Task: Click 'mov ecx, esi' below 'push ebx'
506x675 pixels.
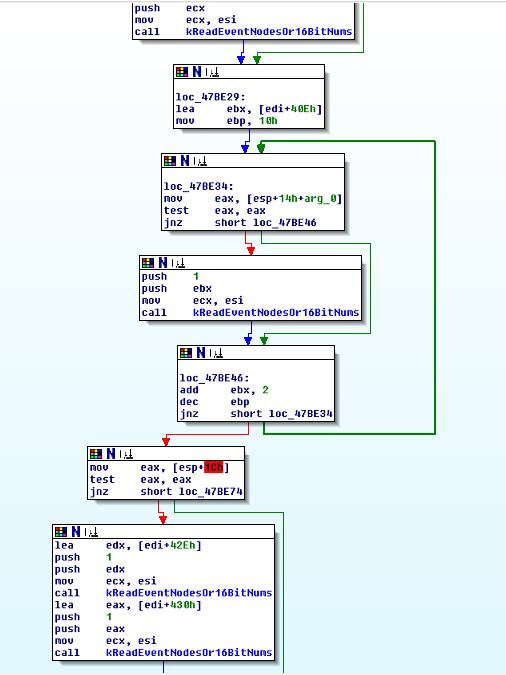Action: (x=192, y=300)
